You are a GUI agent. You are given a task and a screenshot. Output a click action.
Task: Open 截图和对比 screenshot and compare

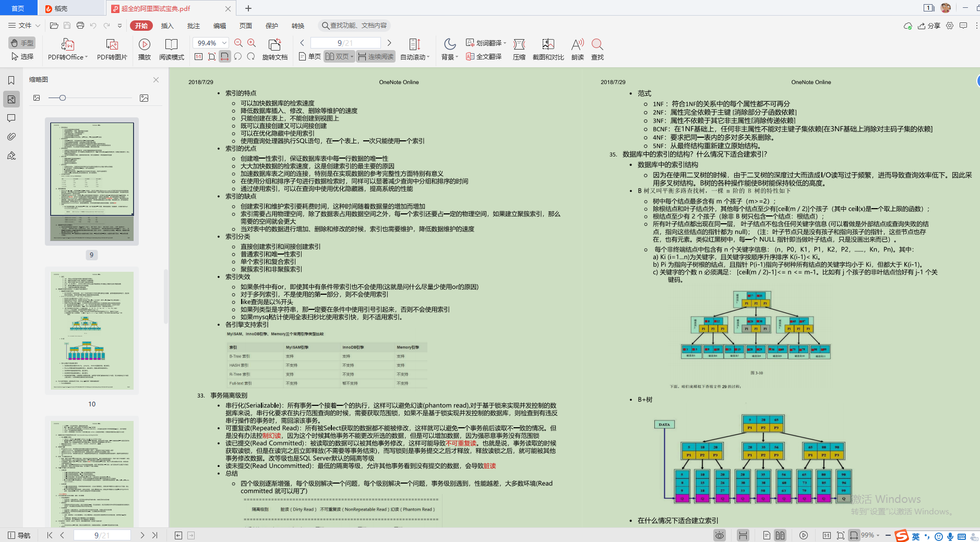point(548,50)
